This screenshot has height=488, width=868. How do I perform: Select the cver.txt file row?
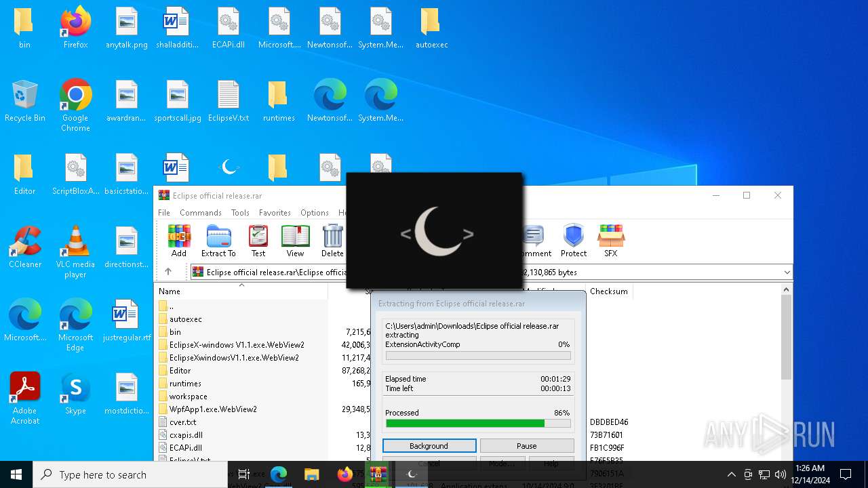(x=182, y=422)
